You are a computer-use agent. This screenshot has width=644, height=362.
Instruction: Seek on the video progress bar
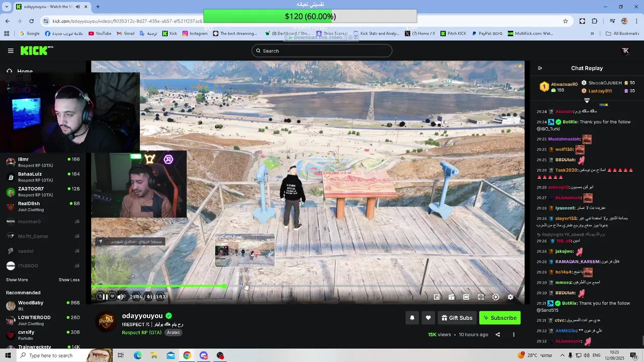point(307,287)
